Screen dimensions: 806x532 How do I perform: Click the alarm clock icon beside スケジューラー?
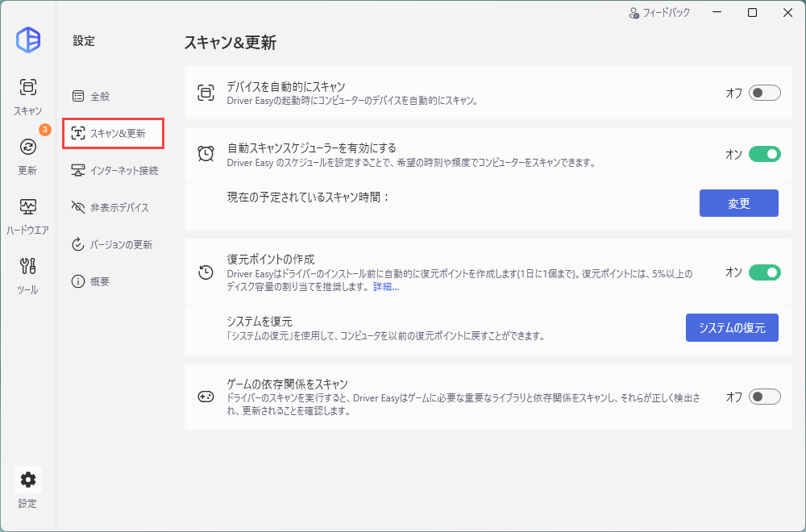[x=206, y=154]
